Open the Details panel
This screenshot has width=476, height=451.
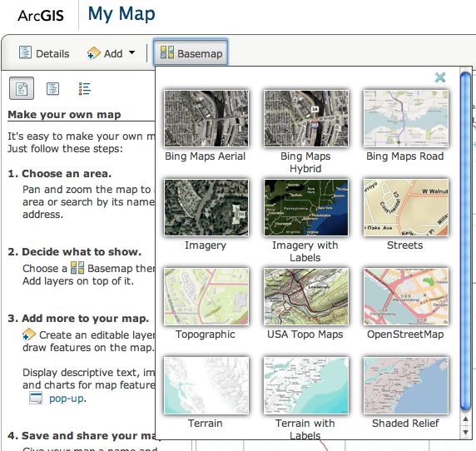[x=44, y=53]
